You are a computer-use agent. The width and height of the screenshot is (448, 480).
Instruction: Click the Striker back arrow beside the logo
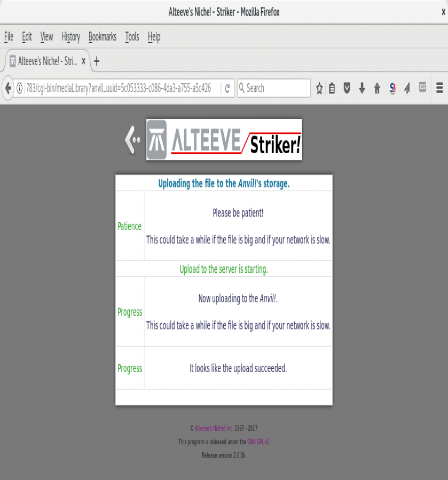(x=132, y=140)
